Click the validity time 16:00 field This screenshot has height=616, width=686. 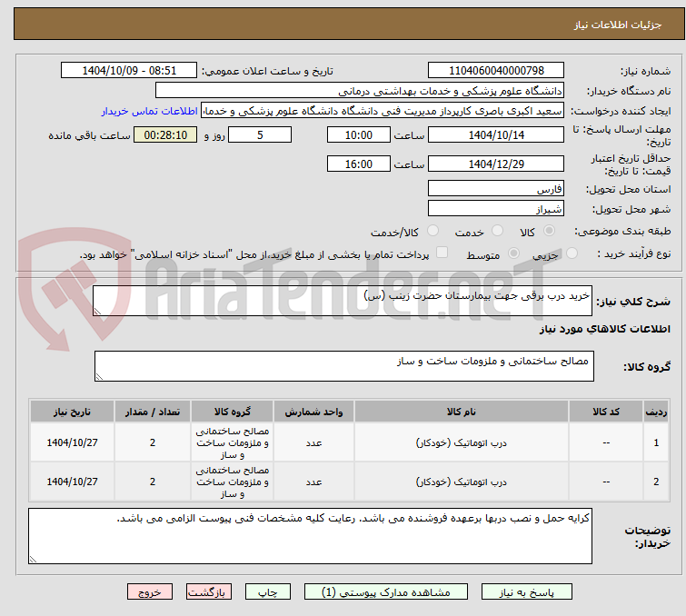click(x=358, y=164)
